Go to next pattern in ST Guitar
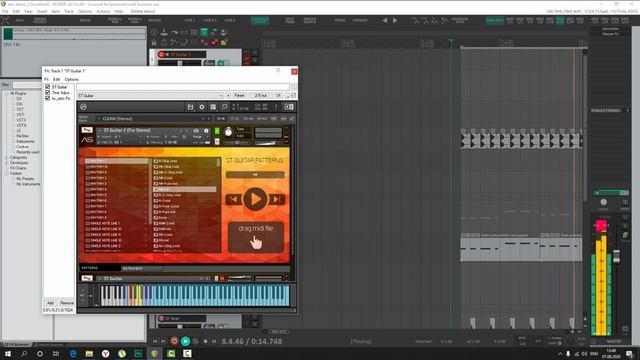 click(x=276, y=199)
